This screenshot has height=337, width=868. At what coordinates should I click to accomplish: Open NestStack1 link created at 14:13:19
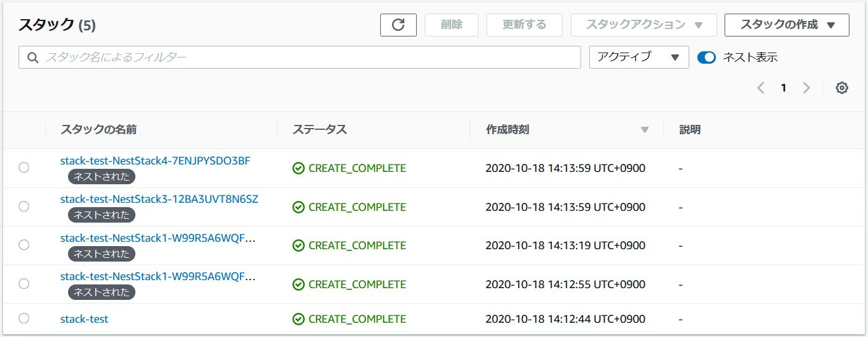coord(158,237)
